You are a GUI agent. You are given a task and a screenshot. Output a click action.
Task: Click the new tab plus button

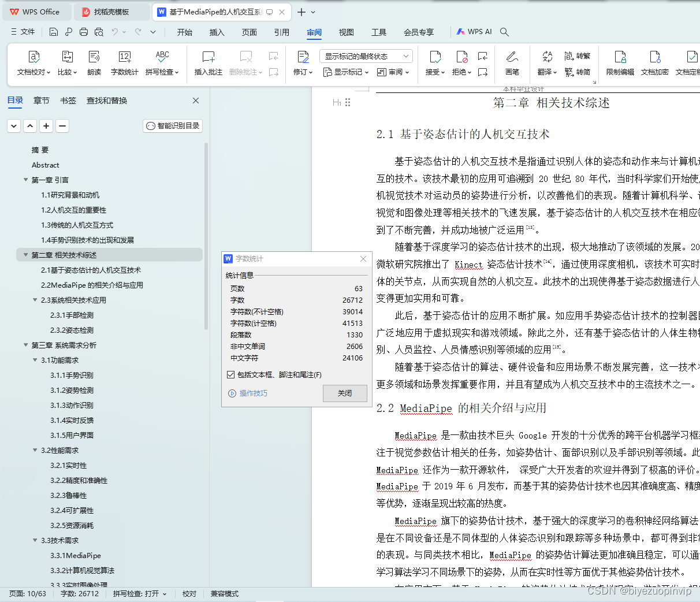click(x=301, y=12)
